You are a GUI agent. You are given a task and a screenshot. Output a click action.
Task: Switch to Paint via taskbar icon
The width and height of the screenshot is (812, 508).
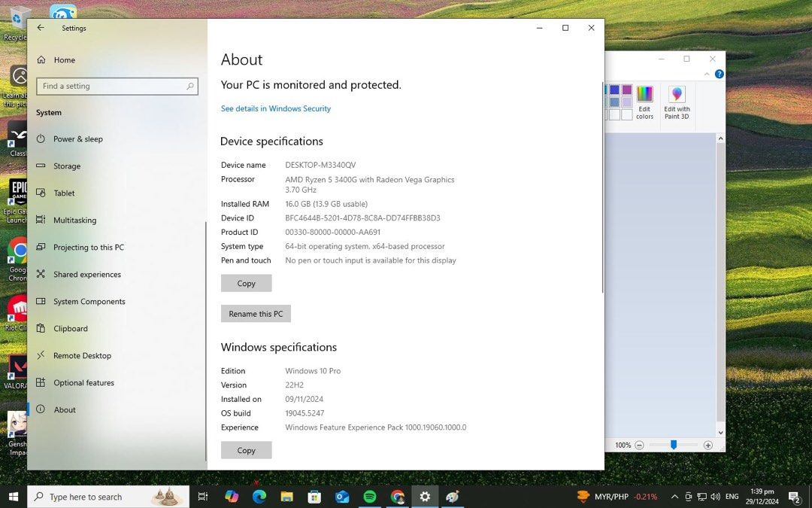(x=452, y=497)
